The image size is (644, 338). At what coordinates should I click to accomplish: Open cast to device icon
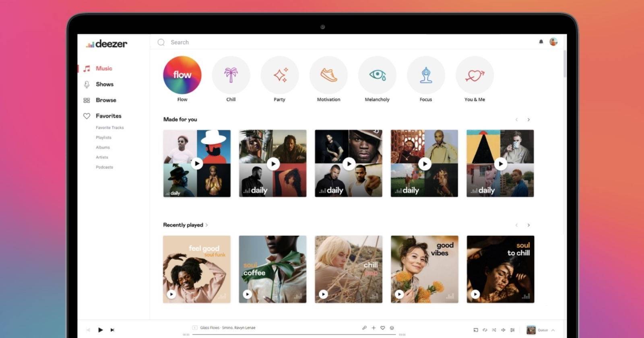(476, 330)
